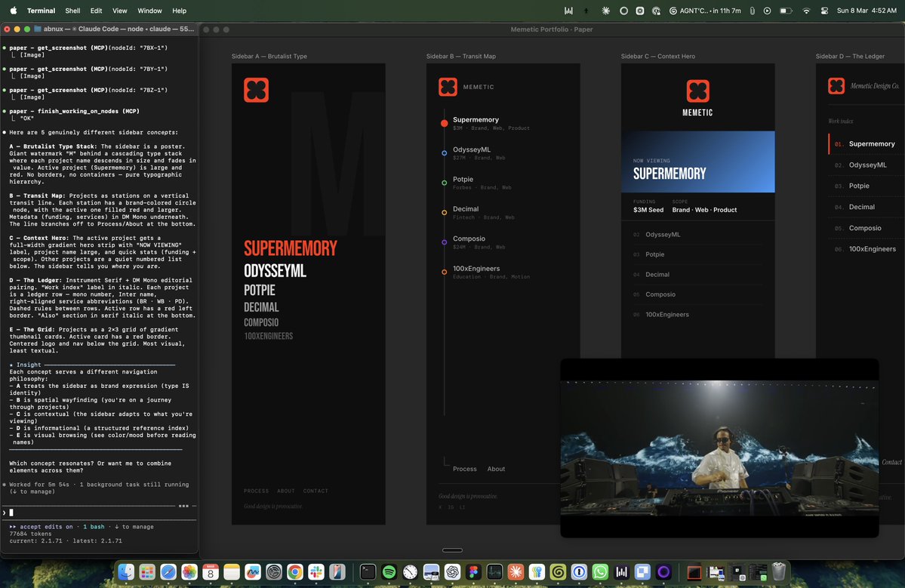Click the menu bar play button icon

tap(767, 11)
